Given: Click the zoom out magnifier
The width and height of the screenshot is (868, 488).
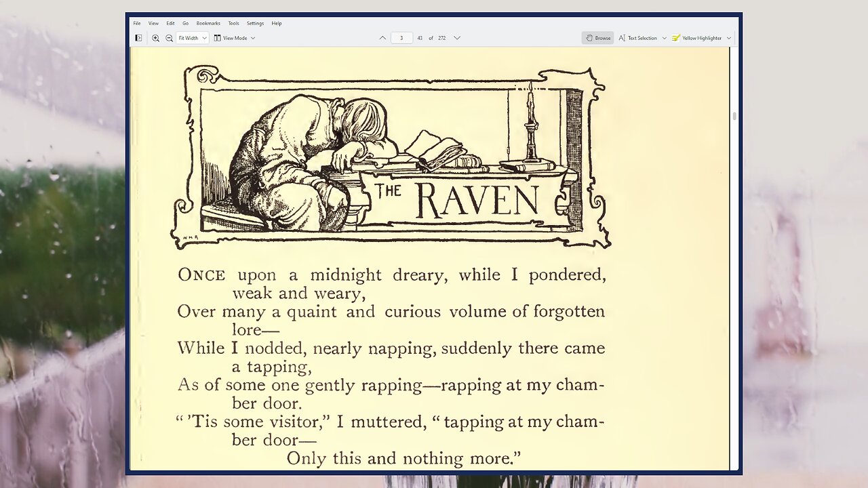Looking at the screenshot, I should (169, 38).
